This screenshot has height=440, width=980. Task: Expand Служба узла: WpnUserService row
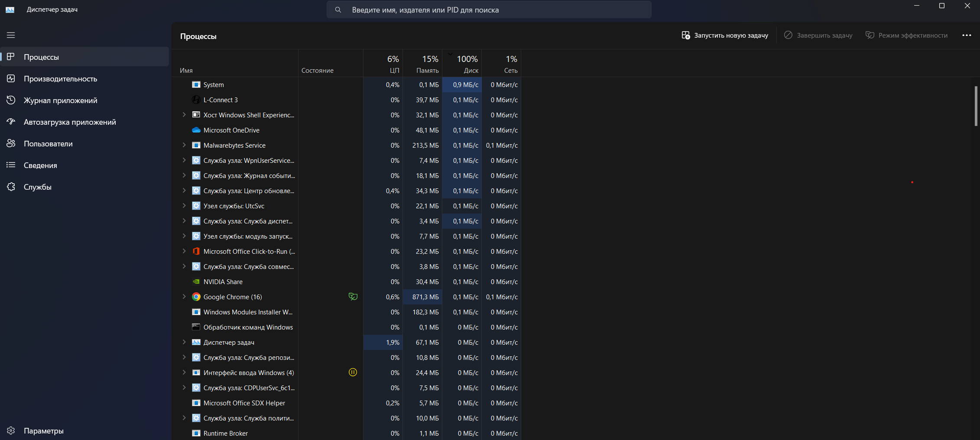(x=184, y=160)
